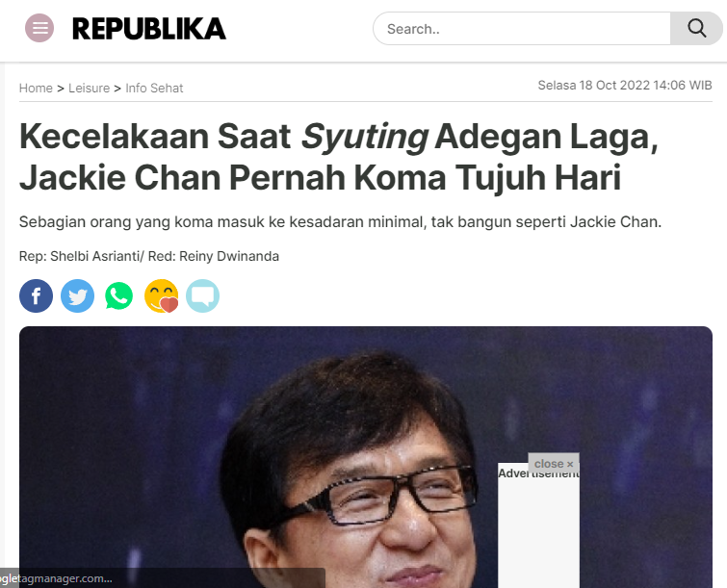
Task: Click the tagmanager status bar text
Action: point(56,578)
